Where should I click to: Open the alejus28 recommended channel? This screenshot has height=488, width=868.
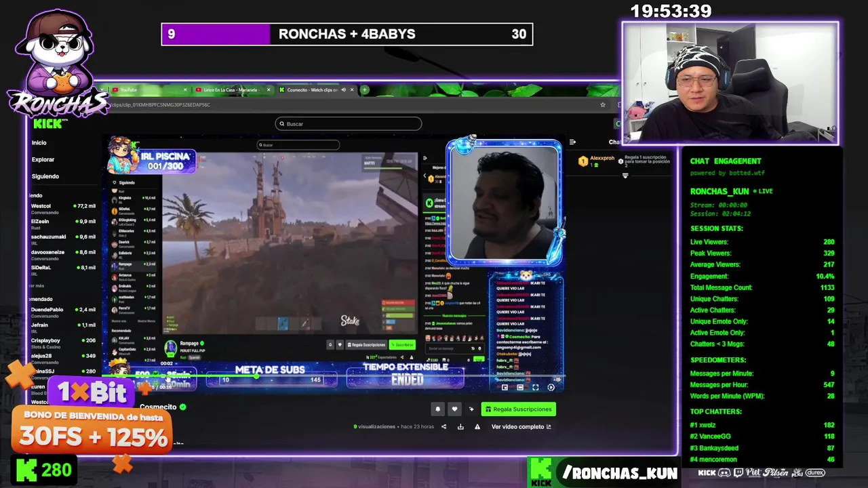pyautogui.click(x=63, y=358)
